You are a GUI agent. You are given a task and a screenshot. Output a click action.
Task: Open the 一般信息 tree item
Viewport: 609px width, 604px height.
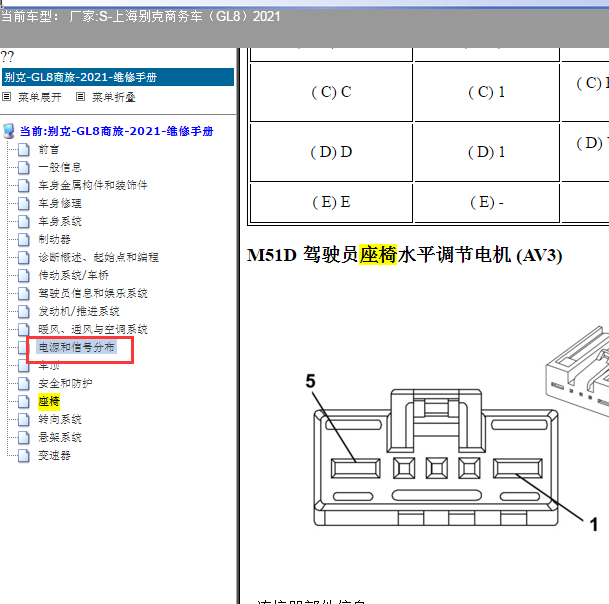(60, 167)
